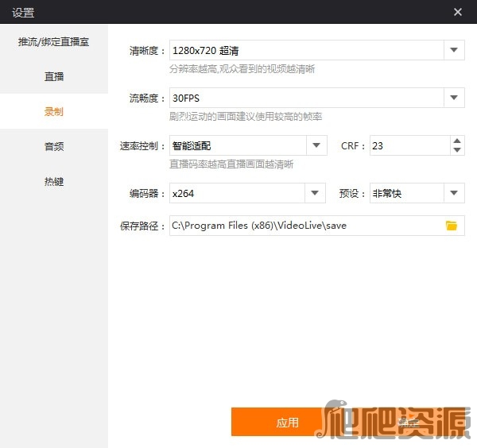
Task: Open the save path folder browser icon
Action: pyautogui.click(x=452, y=226)
